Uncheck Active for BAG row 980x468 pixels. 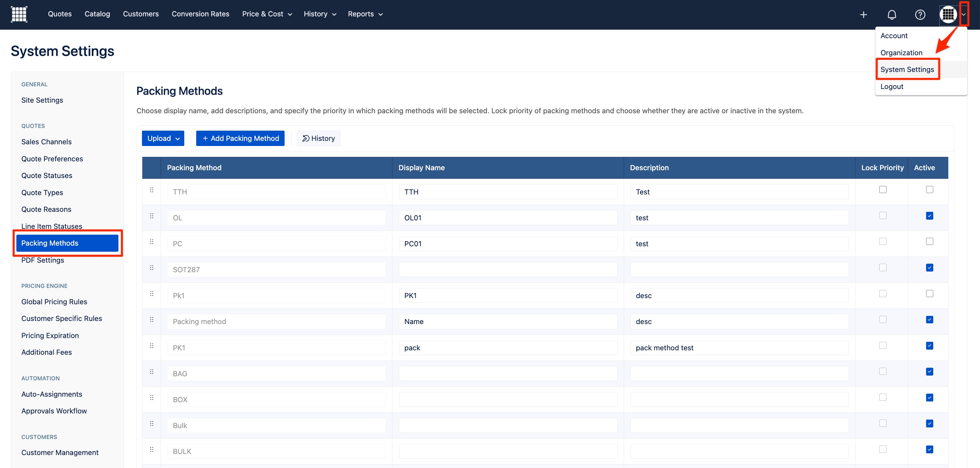pos(929,371)
